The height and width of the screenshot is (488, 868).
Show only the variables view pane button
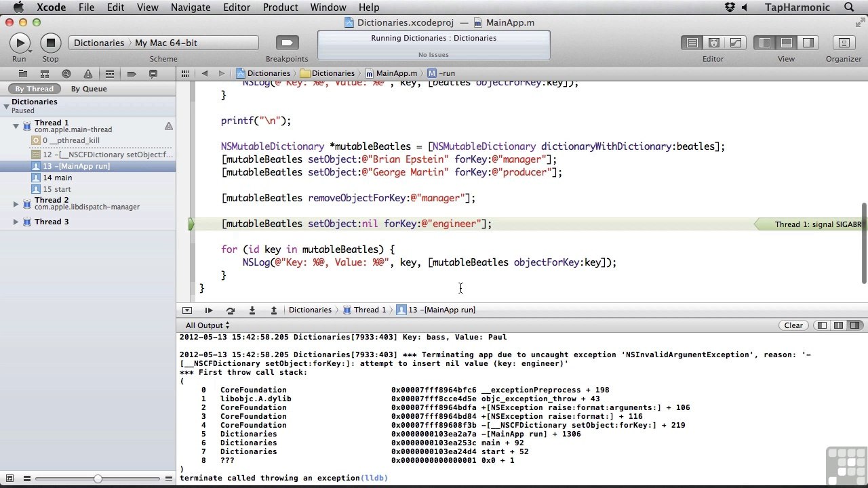[x=822, y=325]
